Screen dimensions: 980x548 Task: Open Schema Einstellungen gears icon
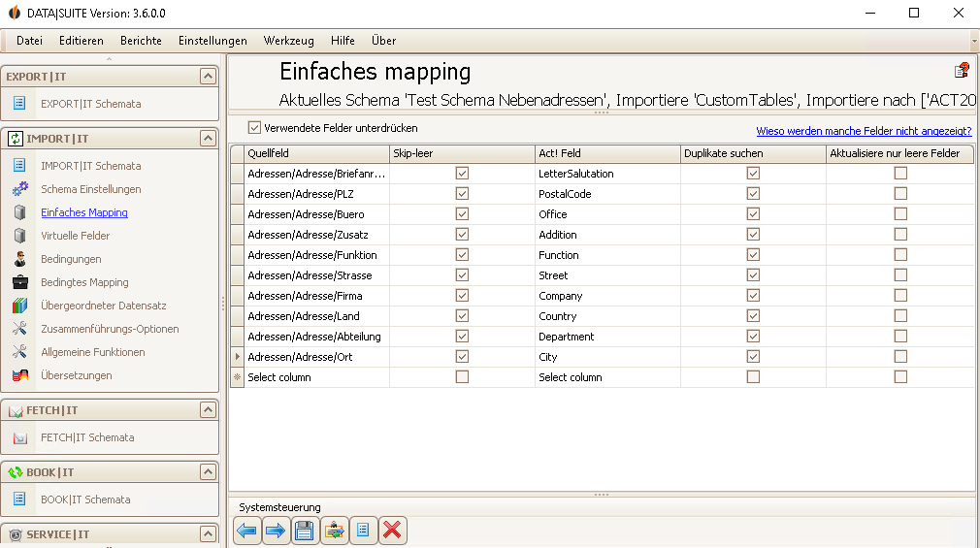pos(20,189)
